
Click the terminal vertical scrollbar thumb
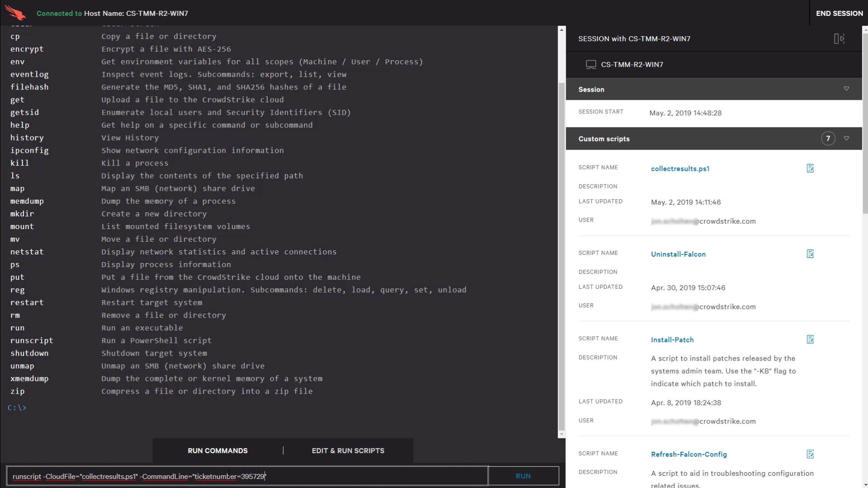tap(561, 257)
